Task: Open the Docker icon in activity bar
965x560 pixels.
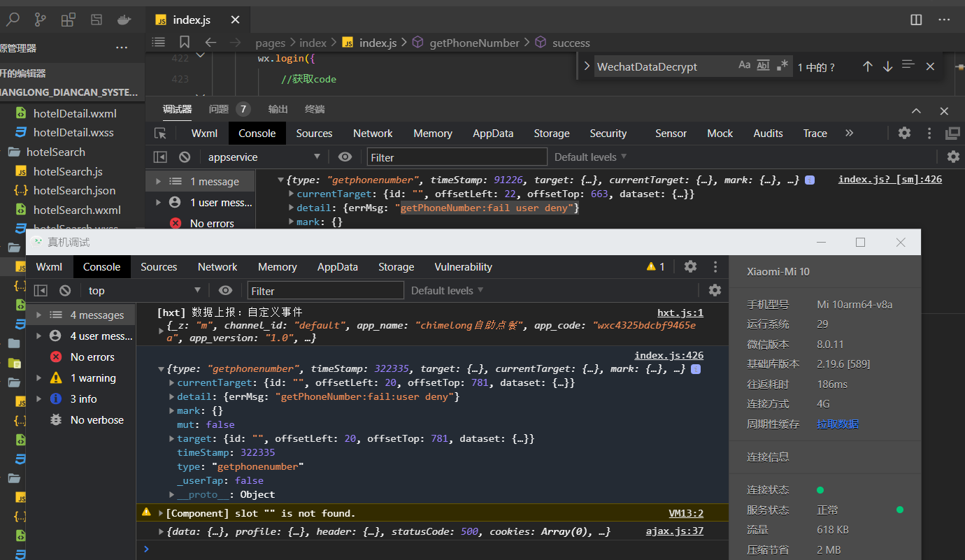Action: click(x=124, y=20)
